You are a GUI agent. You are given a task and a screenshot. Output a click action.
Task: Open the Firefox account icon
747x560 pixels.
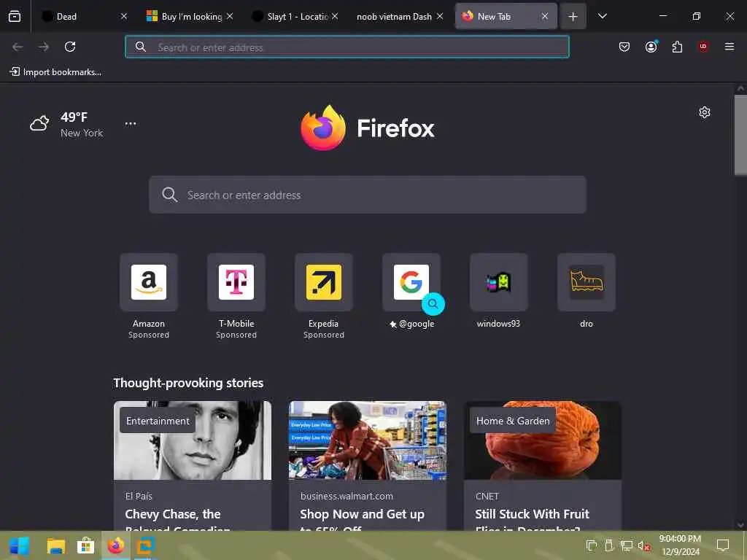(x=651, y=47)
